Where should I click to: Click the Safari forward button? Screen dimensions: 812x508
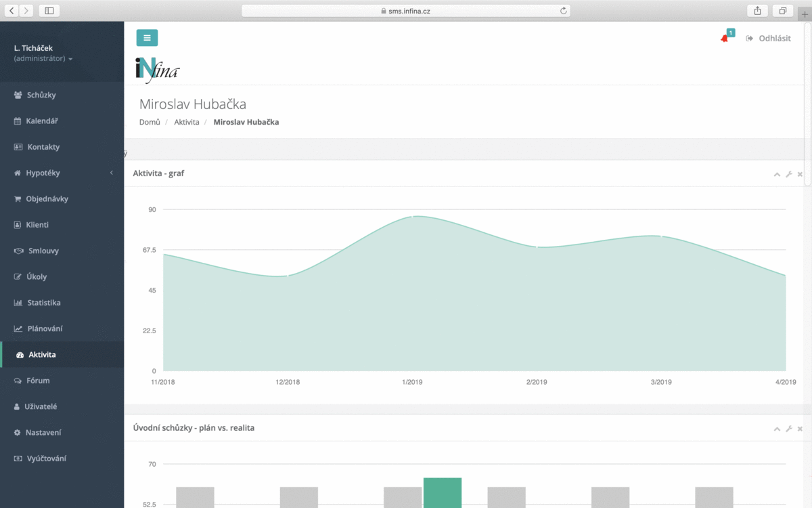(26, 11)
